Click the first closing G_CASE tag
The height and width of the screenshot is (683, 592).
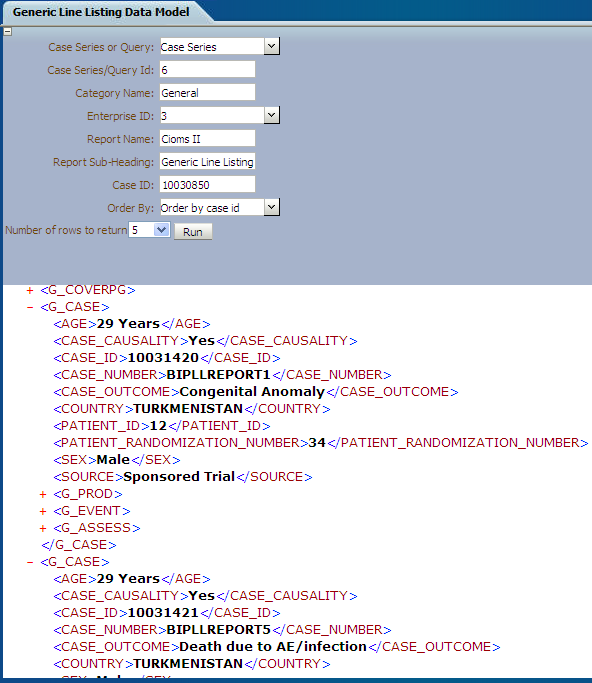[x=79, y=545]
